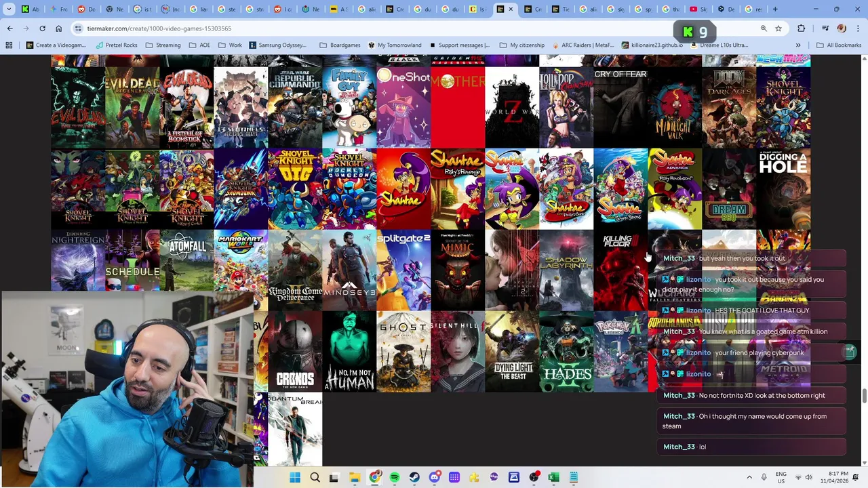Open the volume control in system tray
The width and height of the screenshot is (868, 488).
810,477
